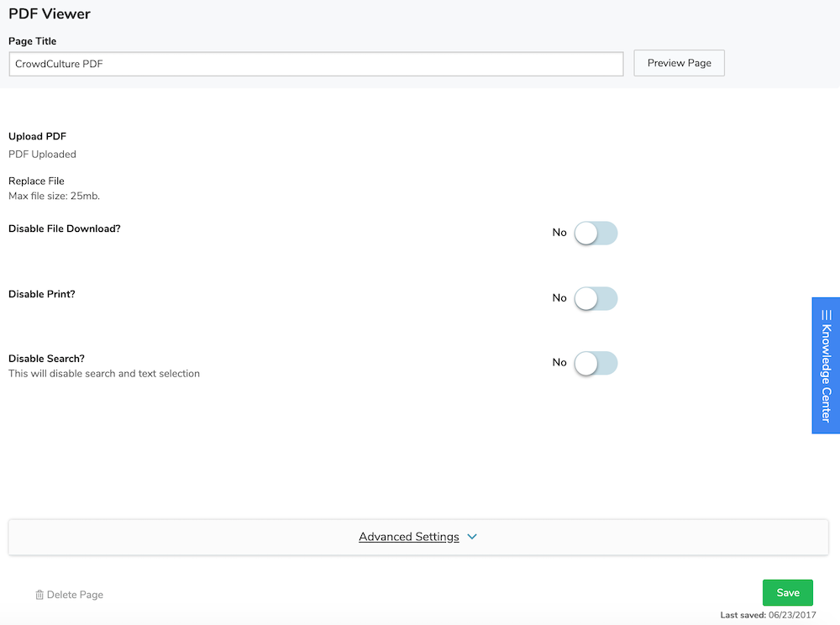
Task: Expand the Advanced Settings link
Action: (x=409, y=537)
